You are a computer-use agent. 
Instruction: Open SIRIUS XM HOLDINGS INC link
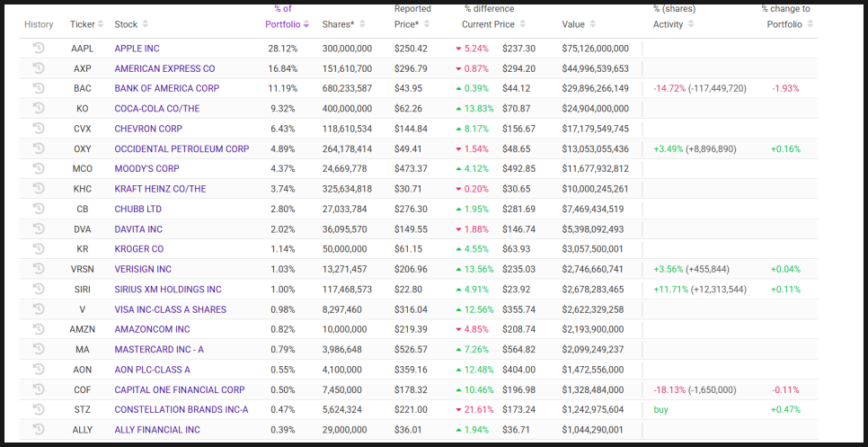point(168,290)
